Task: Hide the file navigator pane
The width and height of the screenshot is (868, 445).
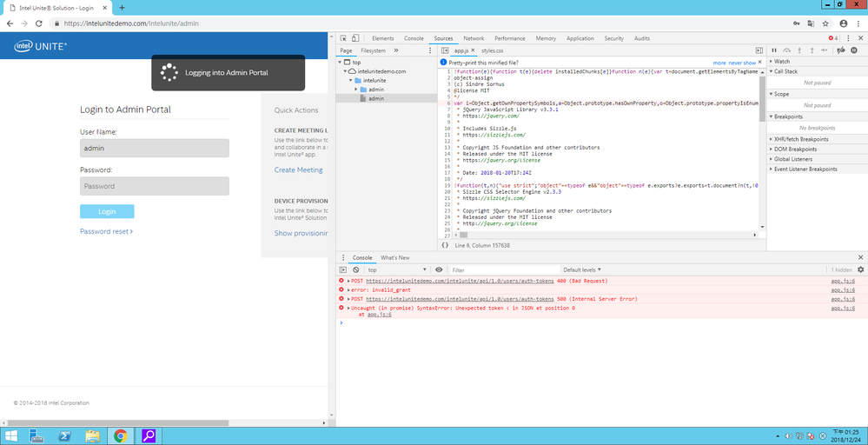Action: point(445,50)
